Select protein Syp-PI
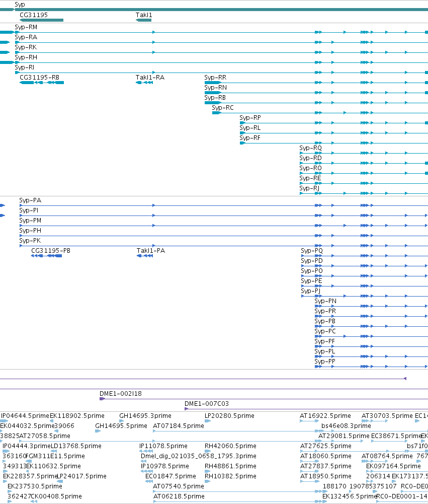Image resolution: width=428 pixels, height=504 pixels. click(x=29, y=210)
